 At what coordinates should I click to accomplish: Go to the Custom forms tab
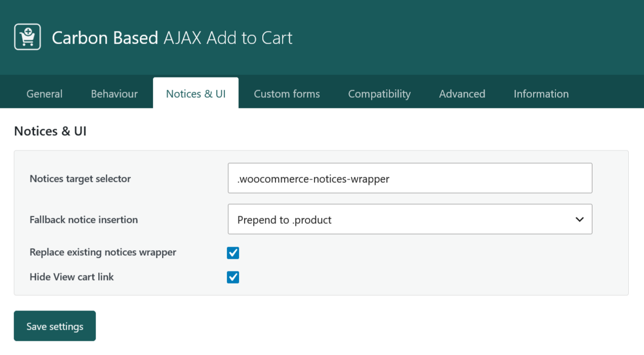287,94
